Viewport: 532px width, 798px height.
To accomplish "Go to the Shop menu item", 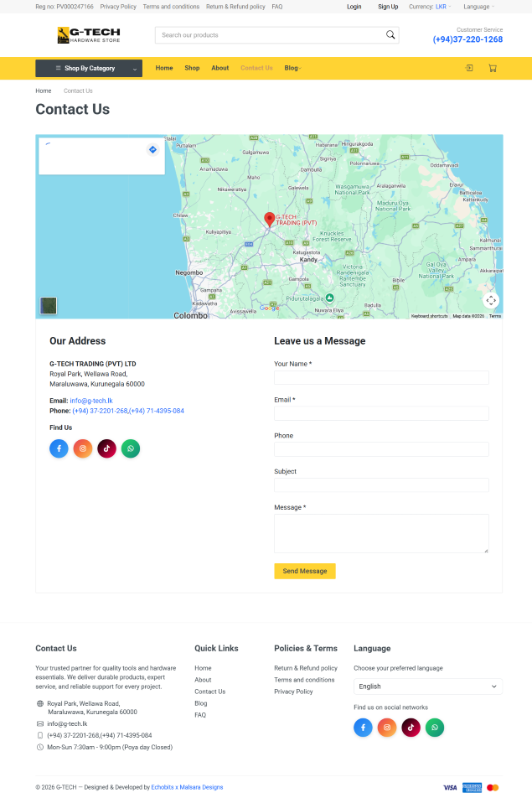I will (x=192, y=68).
